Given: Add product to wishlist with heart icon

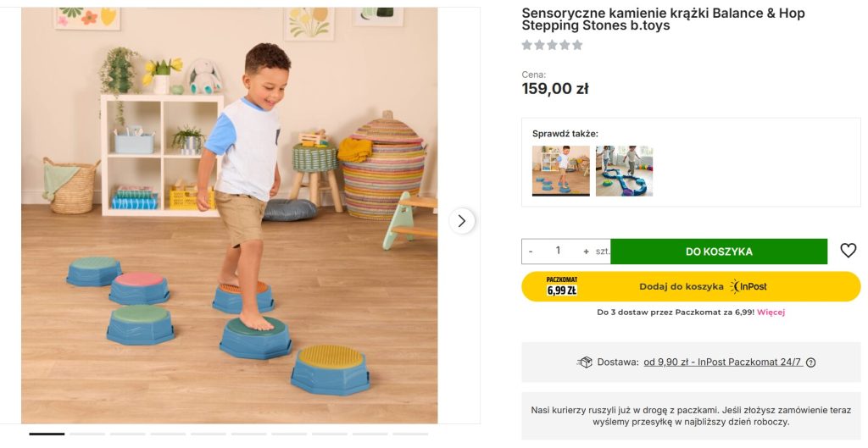Looking at the screenshot, I should (x=848, y=251).
